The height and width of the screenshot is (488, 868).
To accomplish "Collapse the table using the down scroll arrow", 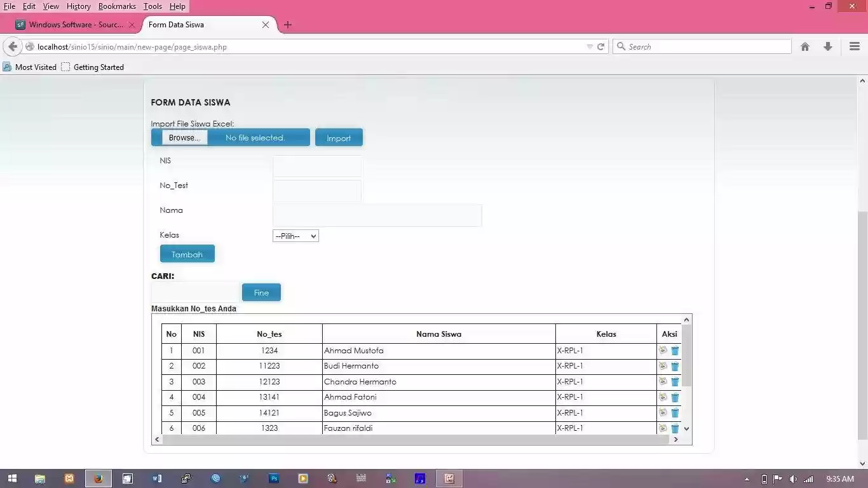I will tap(686, 428).
